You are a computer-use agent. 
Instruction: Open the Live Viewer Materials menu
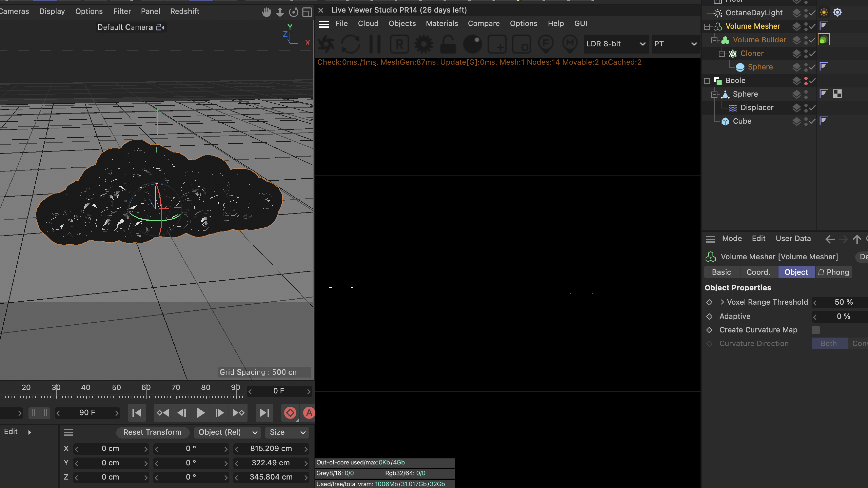tap(442, 24)
